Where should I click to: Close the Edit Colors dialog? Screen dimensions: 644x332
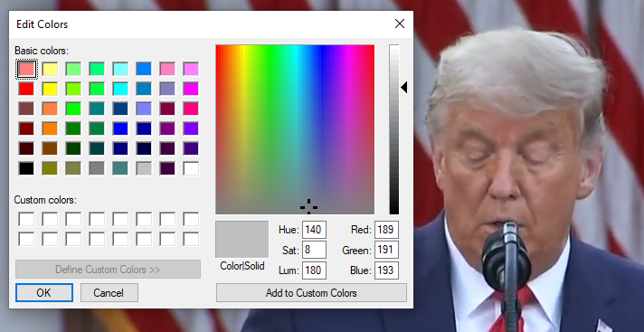[x=400, y=24]
